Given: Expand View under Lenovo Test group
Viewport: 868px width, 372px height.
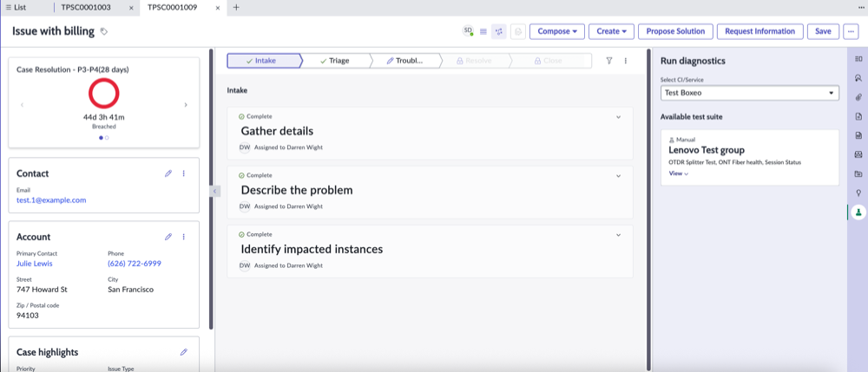Looking at the screenshot, I should tap(678, 173).
